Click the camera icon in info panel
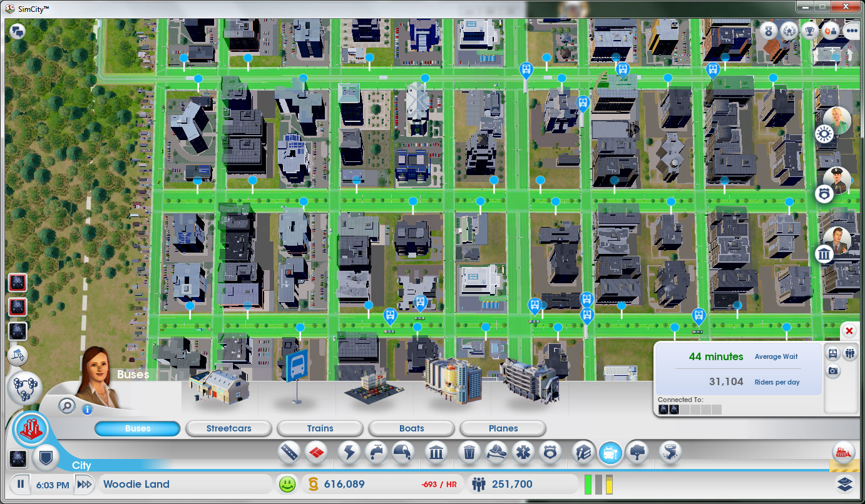The image size is (865, 504). tap(833, 371)
